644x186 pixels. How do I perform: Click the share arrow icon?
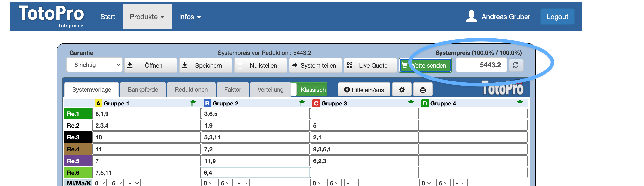[294, 65]
